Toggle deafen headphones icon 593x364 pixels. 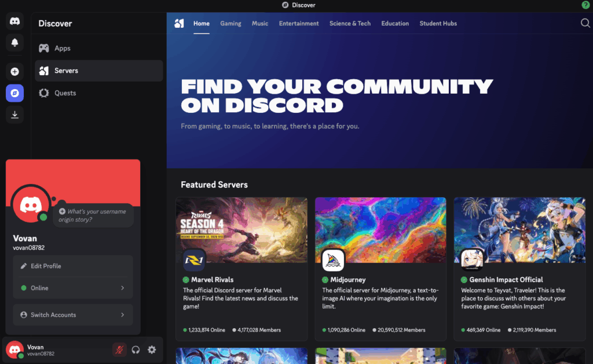[x=136, y=350]
